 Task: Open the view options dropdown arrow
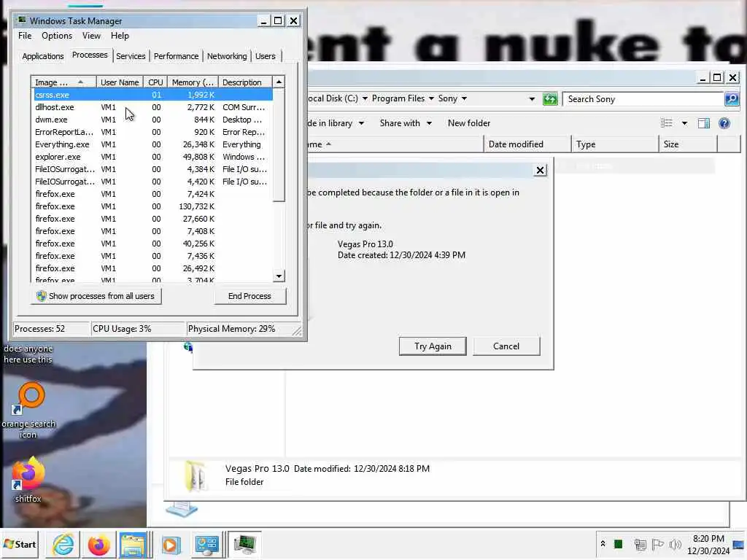(684, 123)
